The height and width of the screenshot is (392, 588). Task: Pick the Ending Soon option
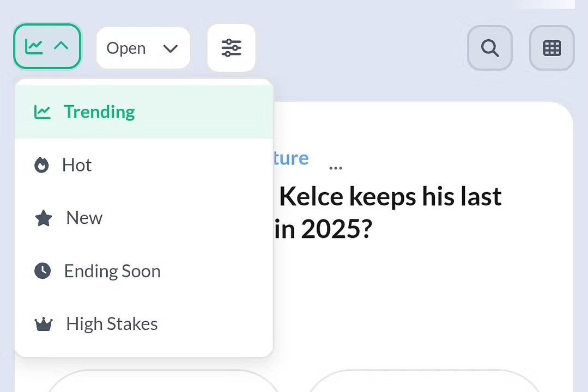tap(112, 271)
